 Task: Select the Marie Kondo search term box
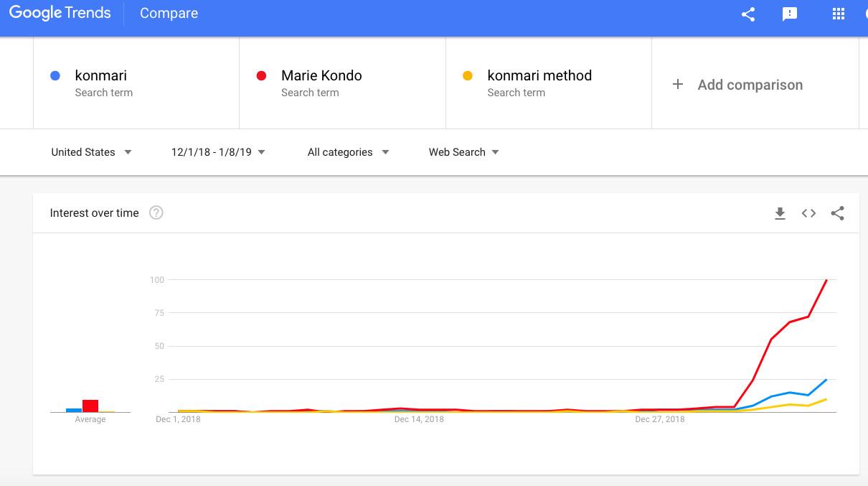pos(342,83)
